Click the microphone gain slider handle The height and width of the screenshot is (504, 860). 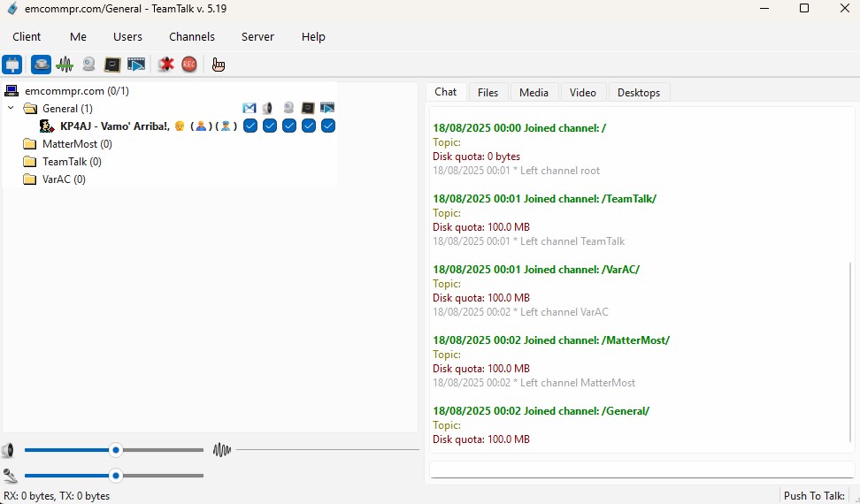pos(116,476)
